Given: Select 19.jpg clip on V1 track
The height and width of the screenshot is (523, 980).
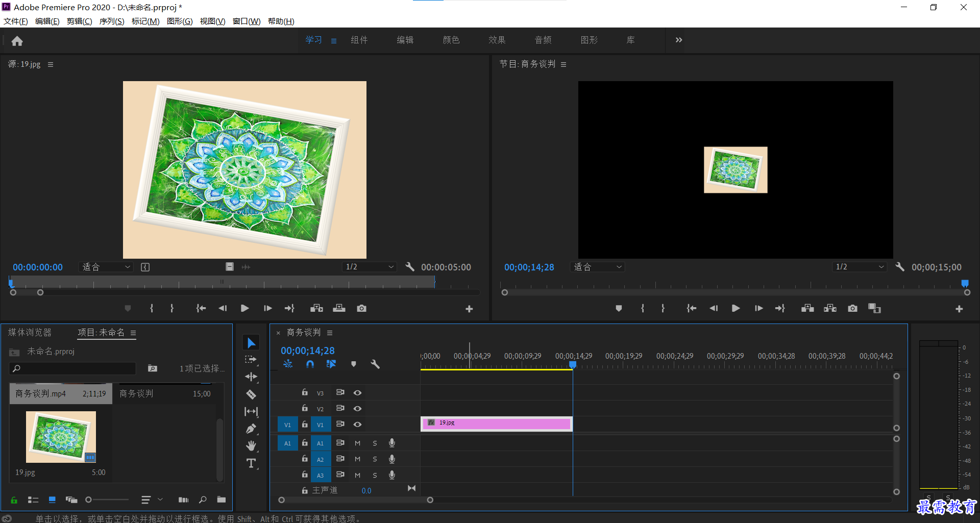Looking at the screenshot, I should [496, 424].
